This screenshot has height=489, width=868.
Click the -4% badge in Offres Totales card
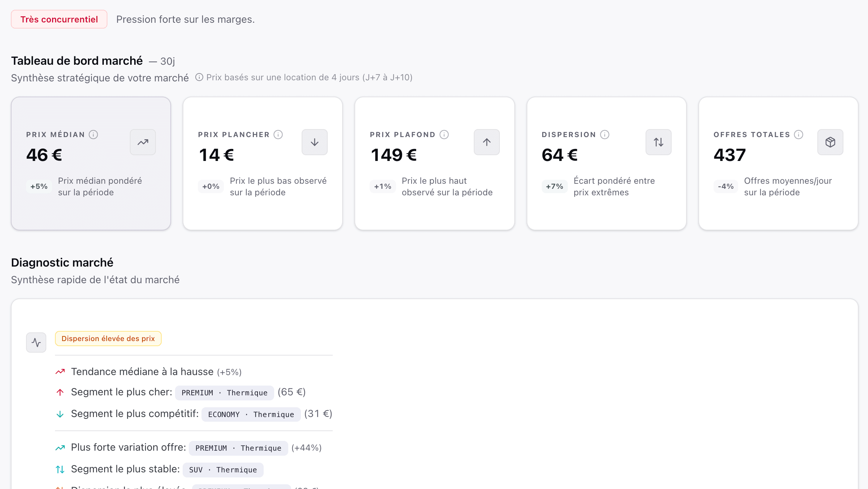(726, 186)
